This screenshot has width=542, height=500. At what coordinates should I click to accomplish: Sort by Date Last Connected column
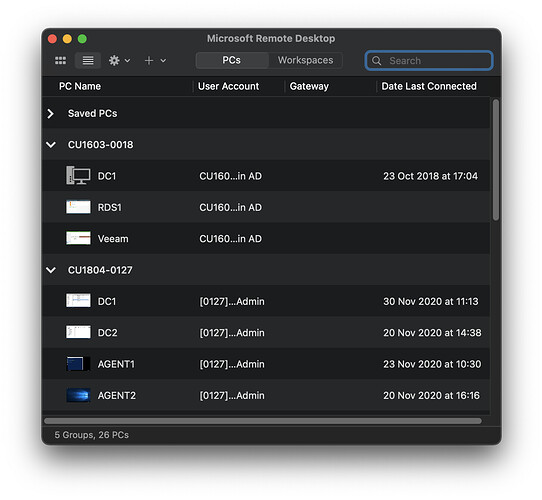click(429, 86)
